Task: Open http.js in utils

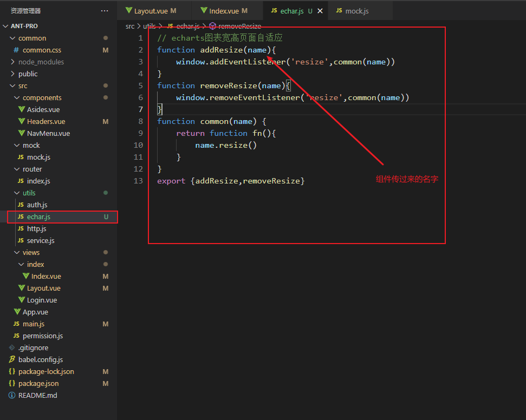Action: (59, 228)
